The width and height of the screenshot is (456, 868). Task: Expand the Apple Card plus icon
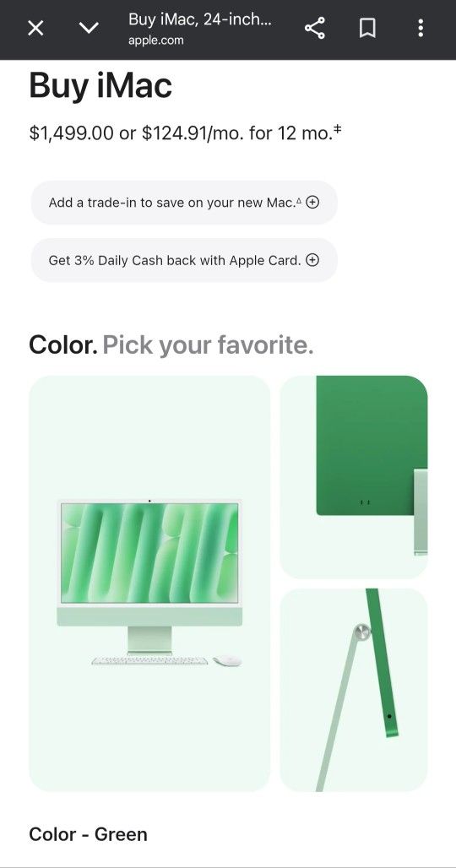[x=312, y=260]
